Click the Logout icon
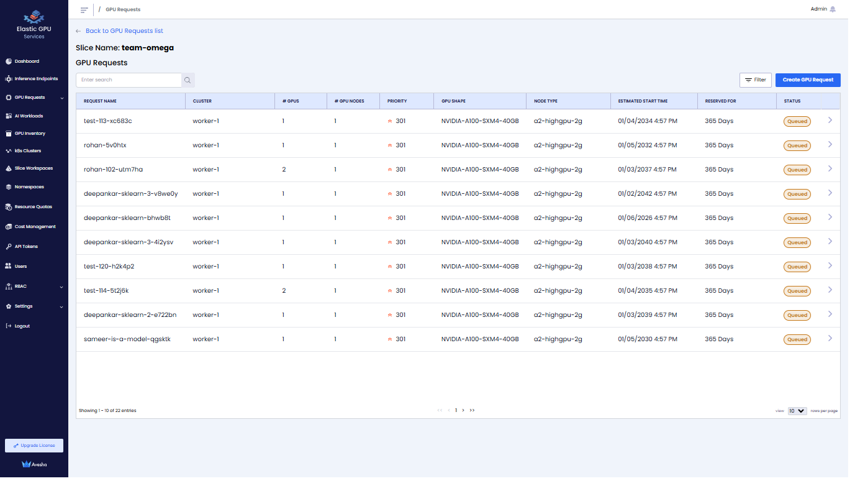 [x=9, y=326]
